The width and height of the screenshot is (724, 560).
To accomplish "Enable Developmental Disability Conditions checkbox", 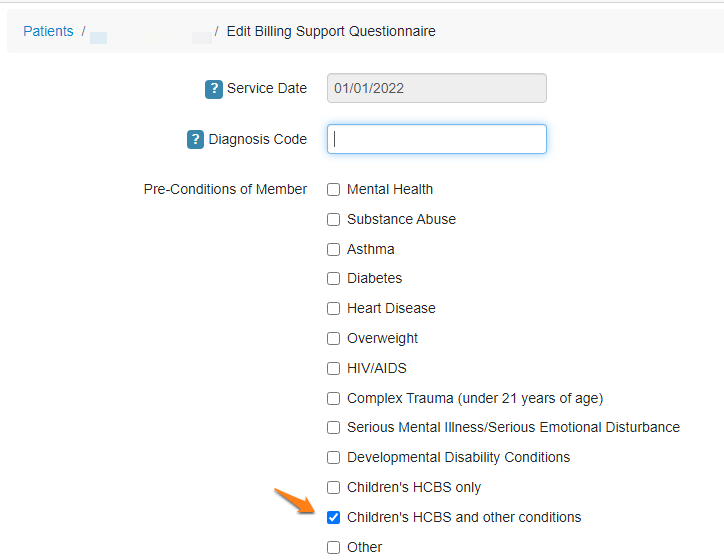I will click(x=333, y=458).
